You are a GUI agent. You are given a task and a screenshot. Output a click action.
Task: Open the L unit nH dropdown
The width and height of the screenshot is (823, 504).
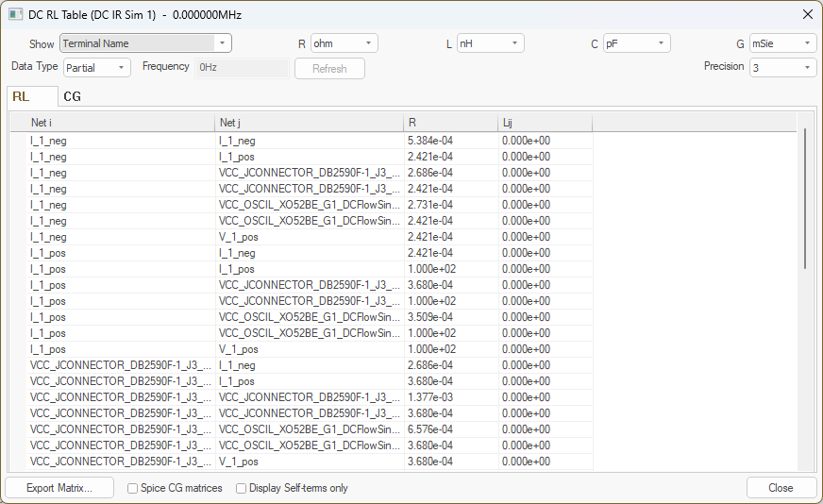[490, 43]
